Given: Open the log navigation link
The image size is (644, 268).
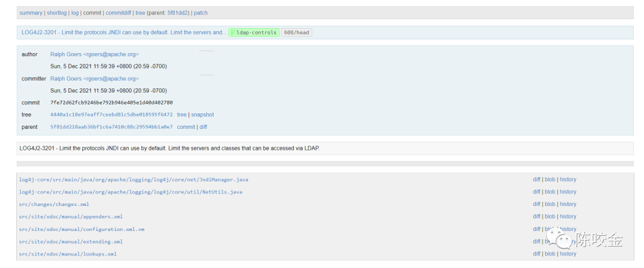Looking at the screenshot, I should click(x=75, y=13).
